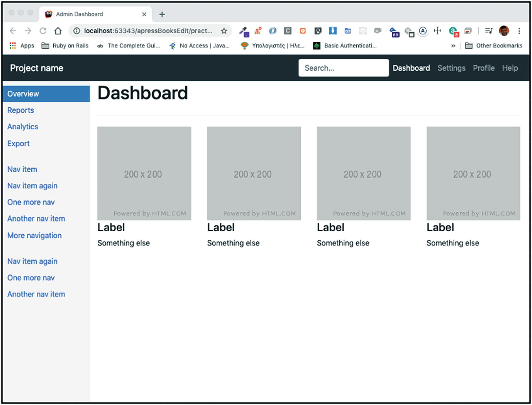Screen dimensions: 532x405
Task: Open the Chrome three-dot menu
Action: point(519,31)
